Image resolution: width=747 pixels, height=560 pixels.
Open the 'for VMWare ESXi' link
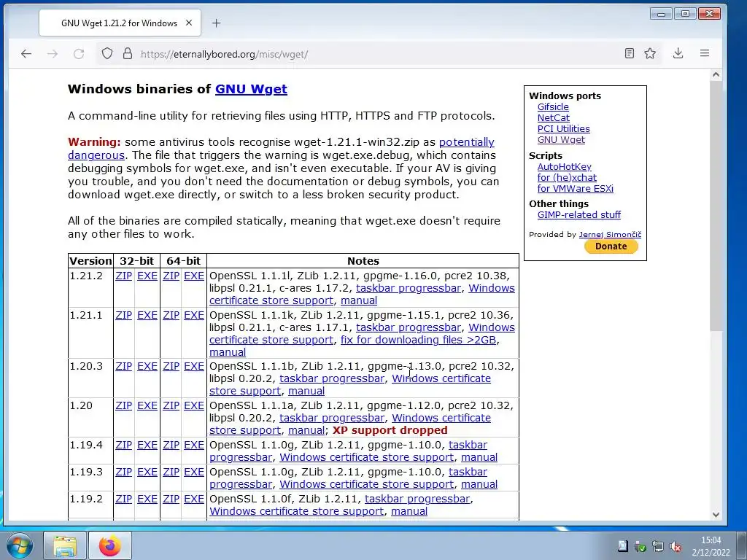coord(575,189)
